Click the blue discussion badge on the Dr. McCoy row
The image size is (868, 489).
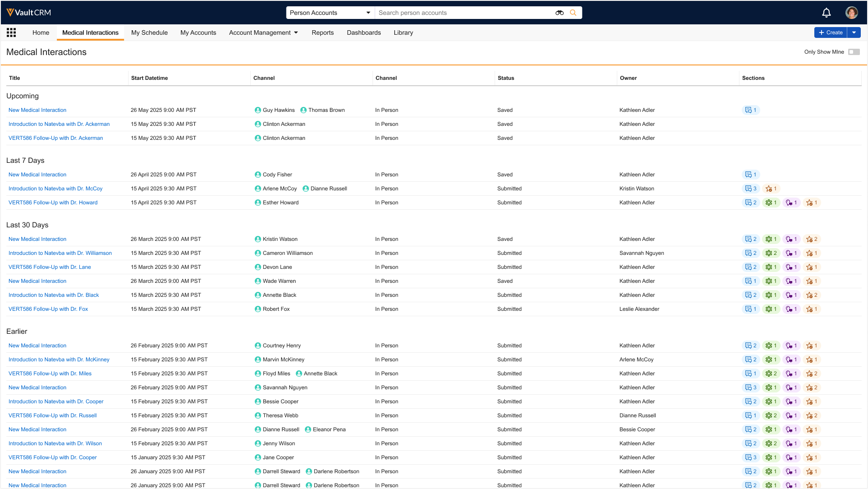click(751, 189)
